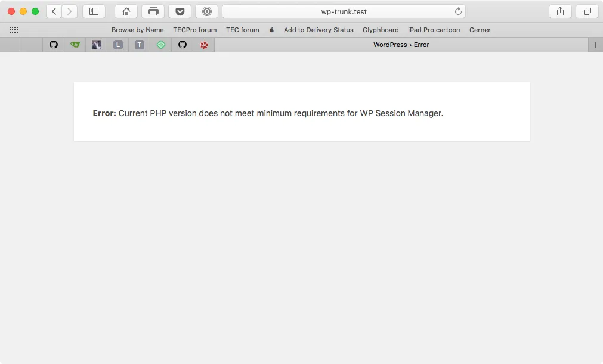Toggle tab overview with the show-all-tabs button
This screenshot has height=364, width=603.
coord(587,11)
